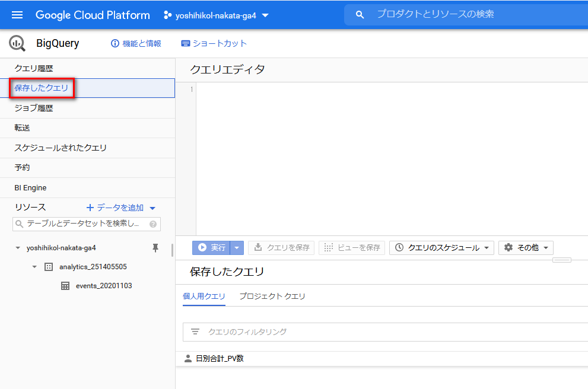Screen dimensions: 588x389
Task: Click the magnifier icon in resource search box
Action: (20, 224)
